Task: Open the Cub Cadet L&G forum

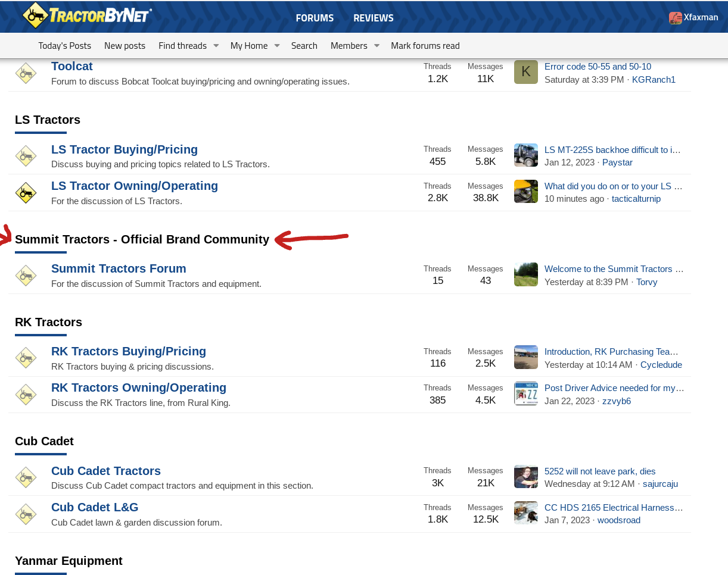Action: pos(95,507)
